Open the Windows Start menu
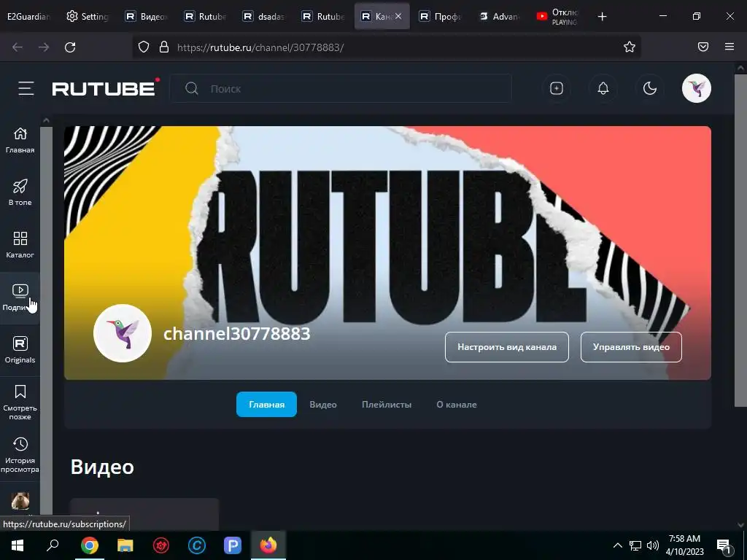Viewport: 747px width, 560px height. tap(18, 545)
